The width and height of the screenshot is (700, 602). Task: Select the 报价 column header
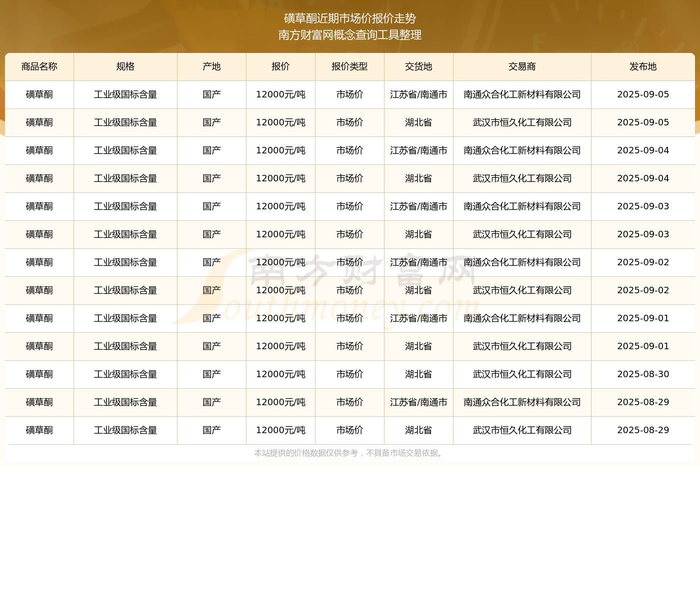point(280,66)
